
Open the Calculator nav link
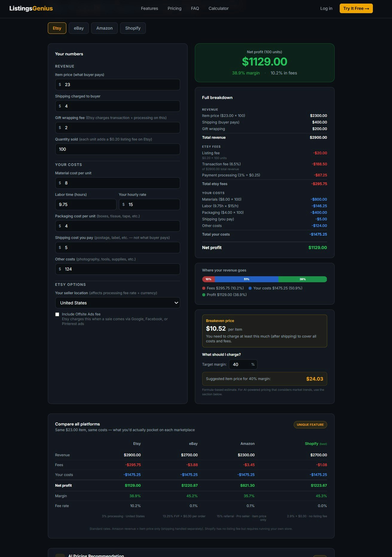tap(218, 8)
